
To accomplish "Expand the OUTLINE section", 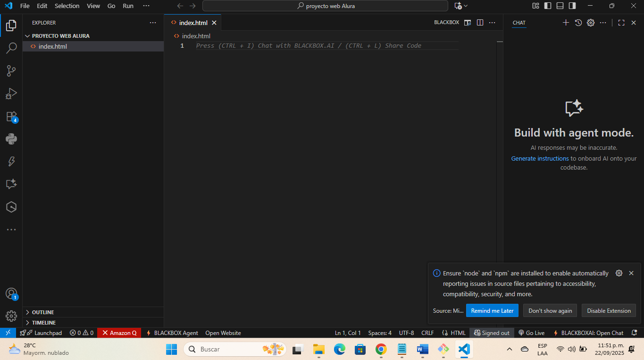I will coord(93,312).
